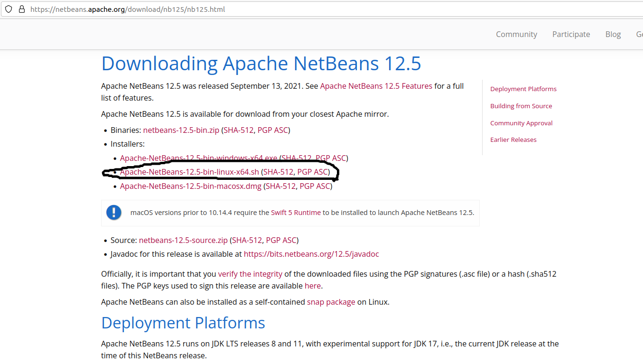The image size is (643, 364).
Task: Open SHA-512 link for netbeans-12.5-bin.zip
Action: click(x=239, y=130)
